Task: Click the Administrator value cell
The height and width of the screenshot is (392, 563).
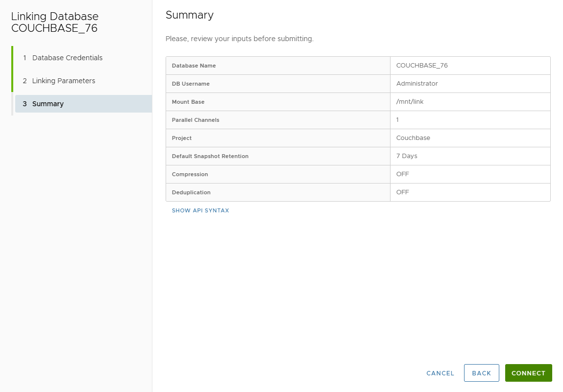Action: click(417, 84)
